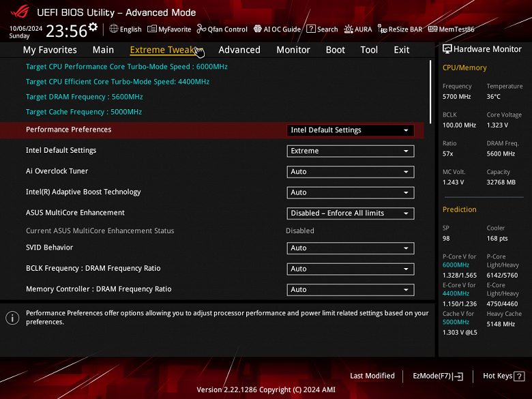Viewport: 532px width, 399px height.
Task: Click the Current ASUS MultiCore Enhancement Status row
Action: point(211,231)
